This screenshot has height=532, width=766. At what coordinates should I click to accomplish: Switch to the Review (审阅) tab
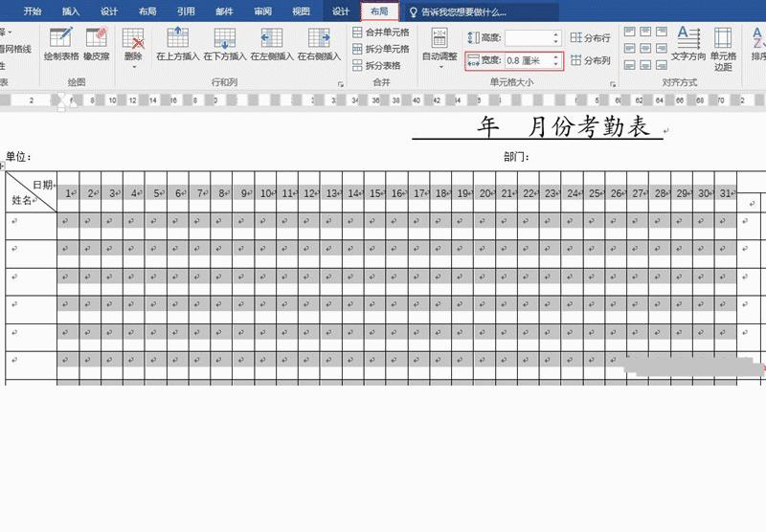coord(262,11)
